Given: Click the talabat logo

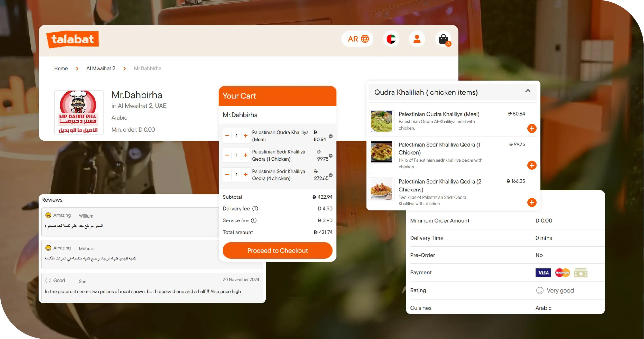Looking at the screenshot, I should coord(73,39).
